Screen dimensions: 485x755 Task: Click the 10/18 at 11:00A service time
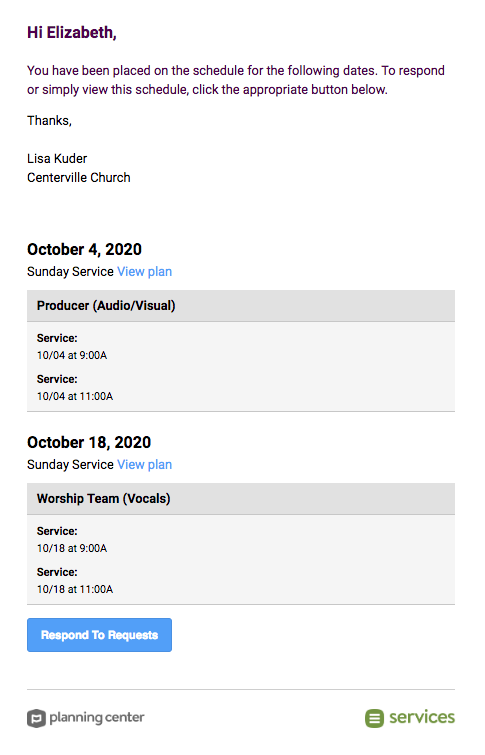(x=75, y=589)
